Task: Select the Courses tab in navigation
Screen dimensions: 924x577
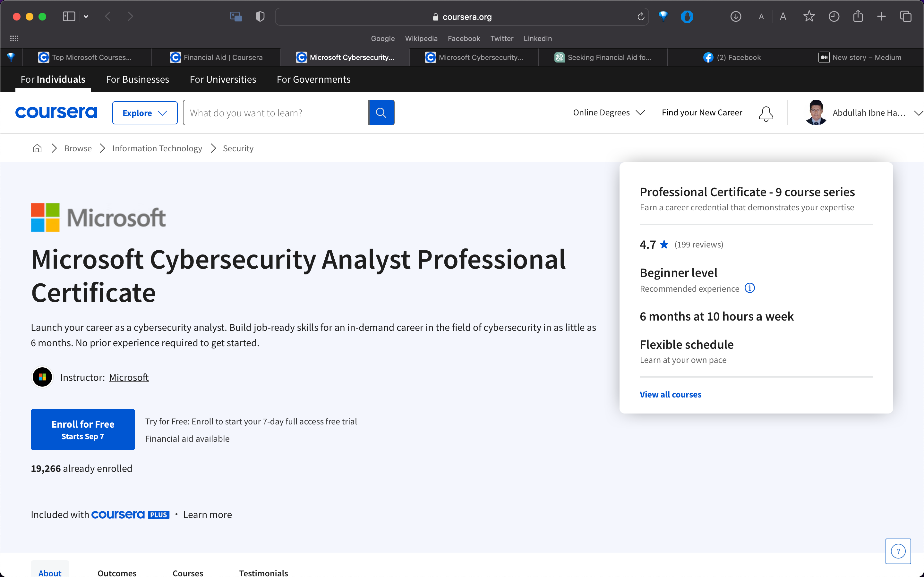Action: [x=186, y=572]
